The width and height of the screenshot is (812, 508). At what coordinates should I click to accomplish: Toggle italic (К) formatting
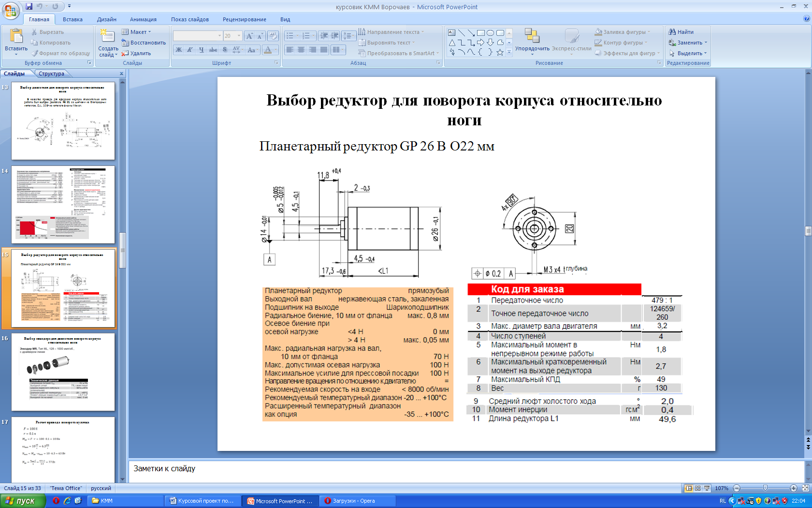coord(190,50)
